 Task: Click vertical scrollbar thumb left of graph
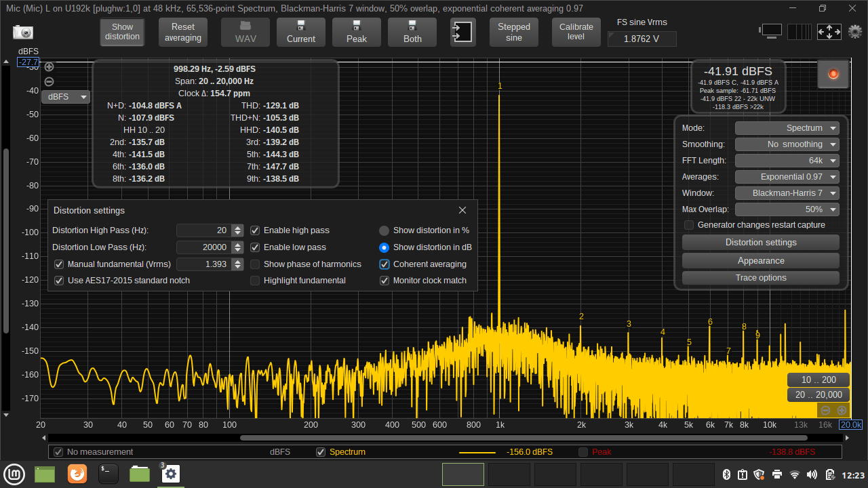(x=6, y=241)
